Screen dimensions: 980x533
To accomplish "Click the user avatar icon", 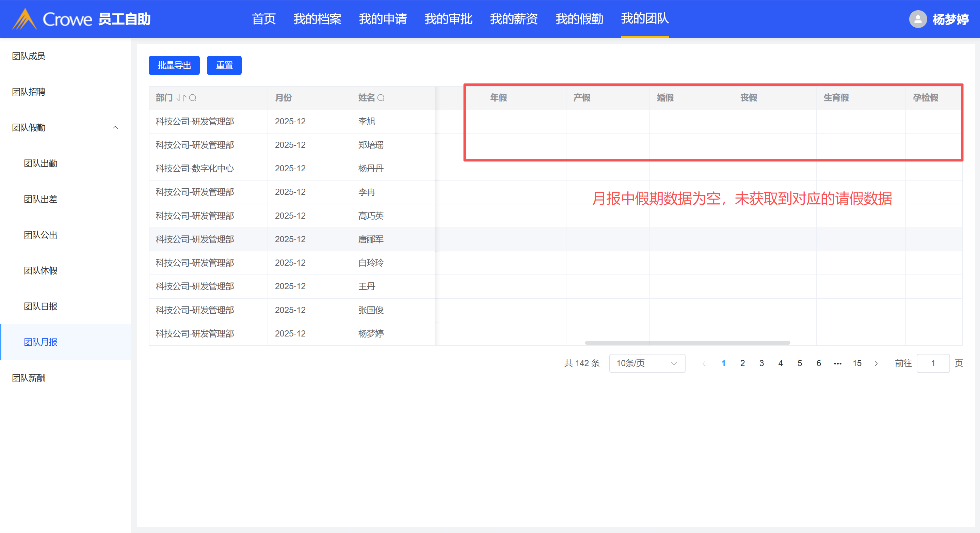I will pyautogui.click(x=918, y=19).
